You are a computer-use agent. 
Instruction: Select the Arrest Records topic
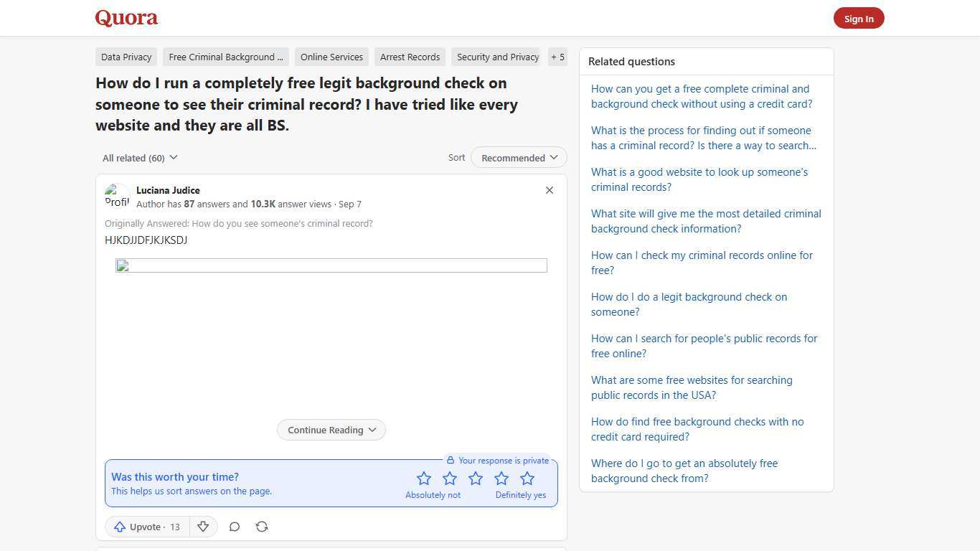click(x=410, y=57)
